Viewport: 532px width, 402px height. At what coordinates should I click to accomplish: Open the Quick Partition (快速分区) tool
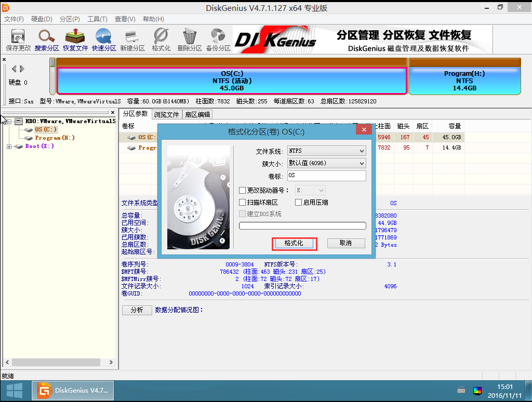[104, 39]
